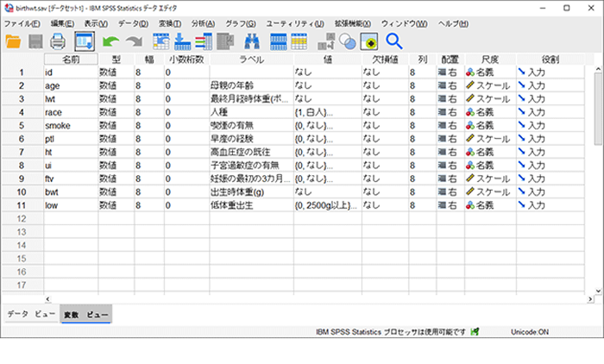Click the vertical scrollbar up arrow

(598, 69)
